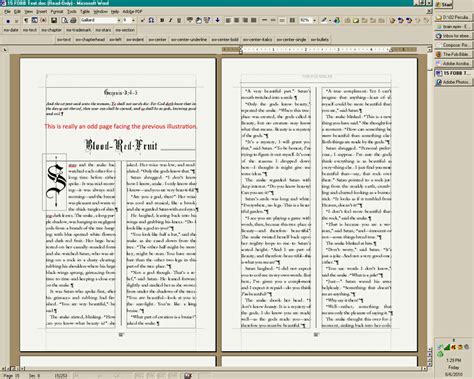Open the zoom percentage dropdown
The image size is (474, 379).
tap(314, 20)
